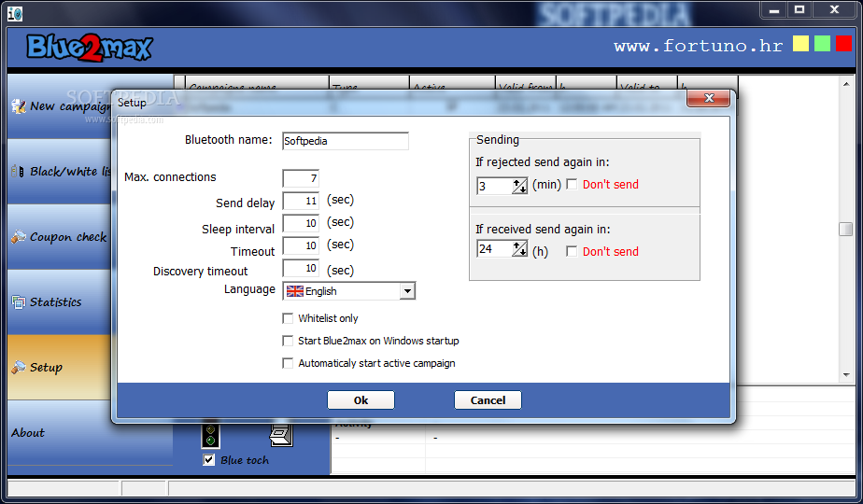The image size is (863, 504).
Task: Tick Don't send for rejected messages
Action: coord(572,184)
